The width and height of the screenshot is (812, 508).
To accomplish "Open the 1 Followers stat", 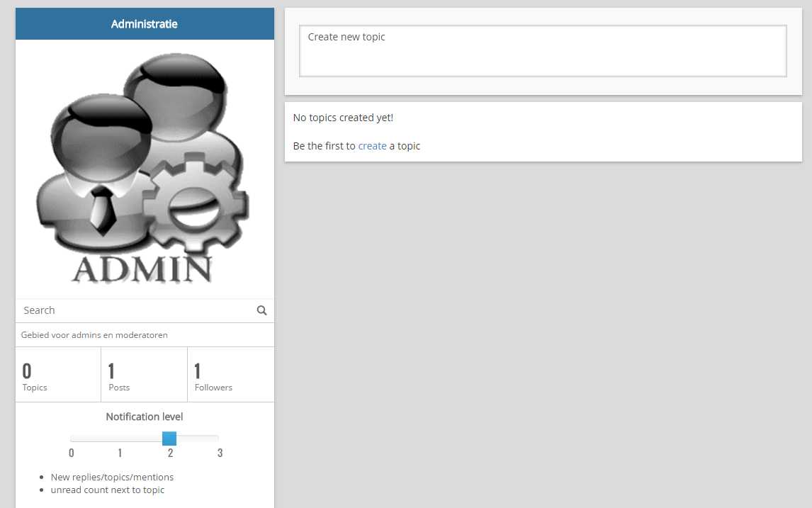I will 230,374.
